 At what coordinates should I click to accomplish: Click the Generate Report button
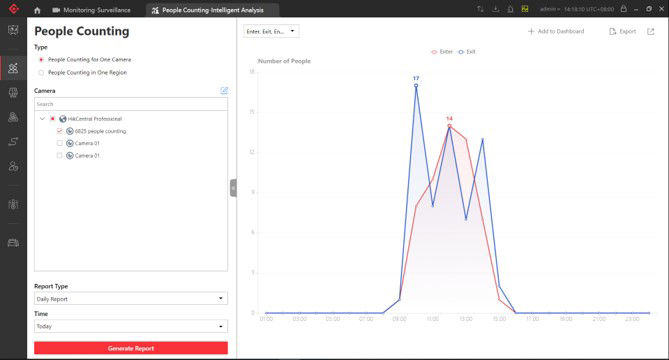coord(131,348)
